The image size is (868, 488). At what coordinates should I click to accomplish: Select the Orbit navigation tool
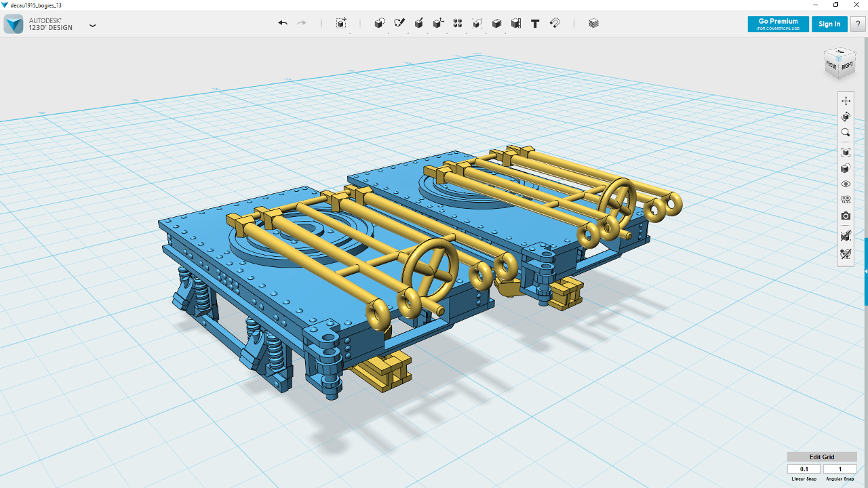[x=846, y=117]
